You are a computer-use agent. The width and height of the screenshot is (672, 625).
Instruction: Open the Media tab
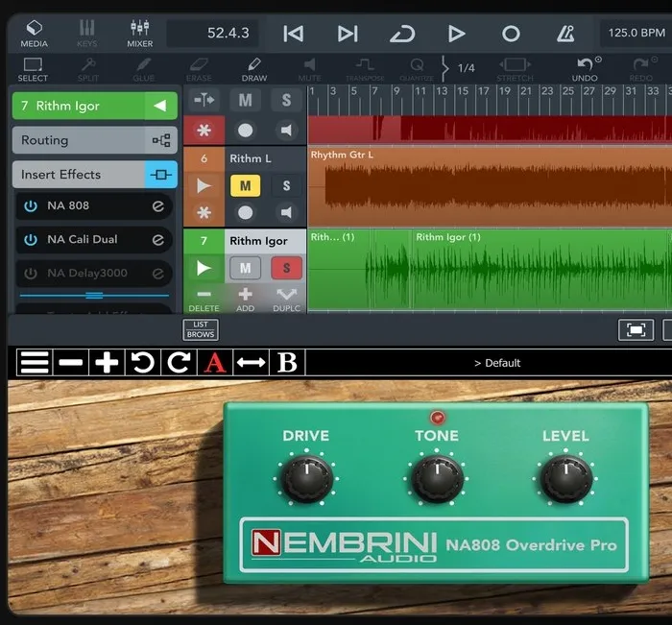35,34
